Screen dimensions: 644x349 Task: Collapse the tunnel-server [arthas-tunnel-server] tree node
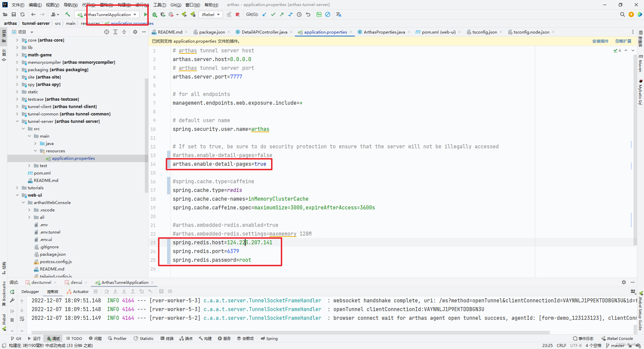point(17,121)
